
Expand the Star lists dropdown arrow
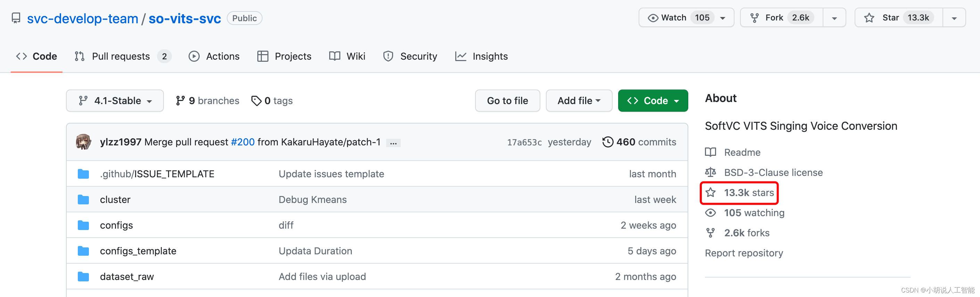click(954, 18)
